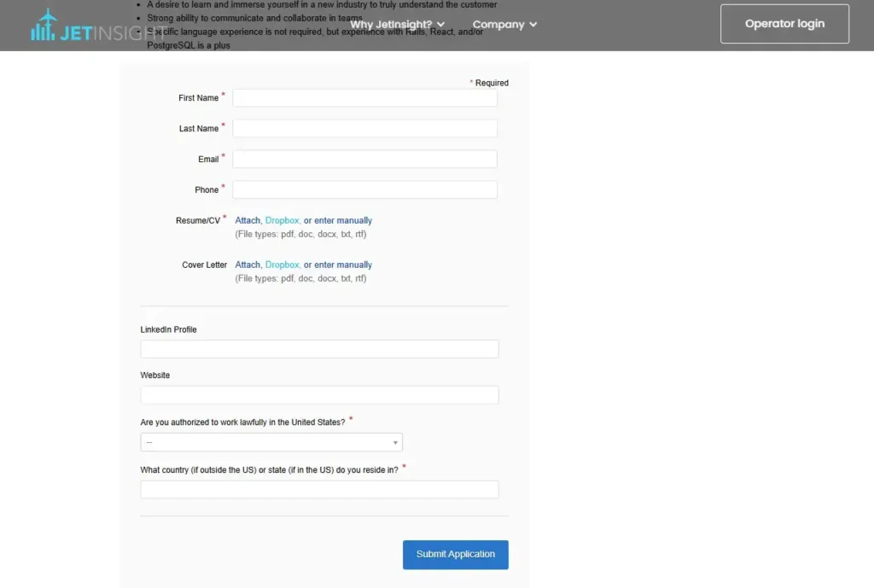Focus the Website input field
This screenshot has width=874, height=588.
click(x=319, y=394)
